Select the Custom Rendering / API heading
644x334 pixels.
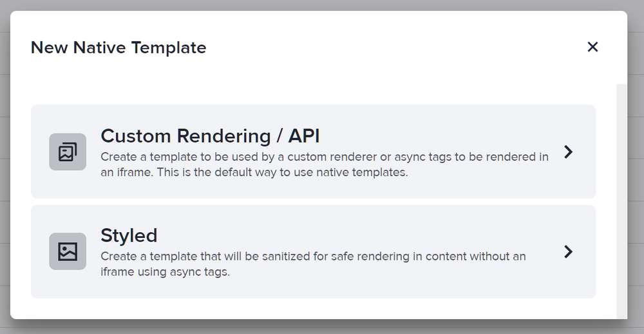tap(210, 136)
